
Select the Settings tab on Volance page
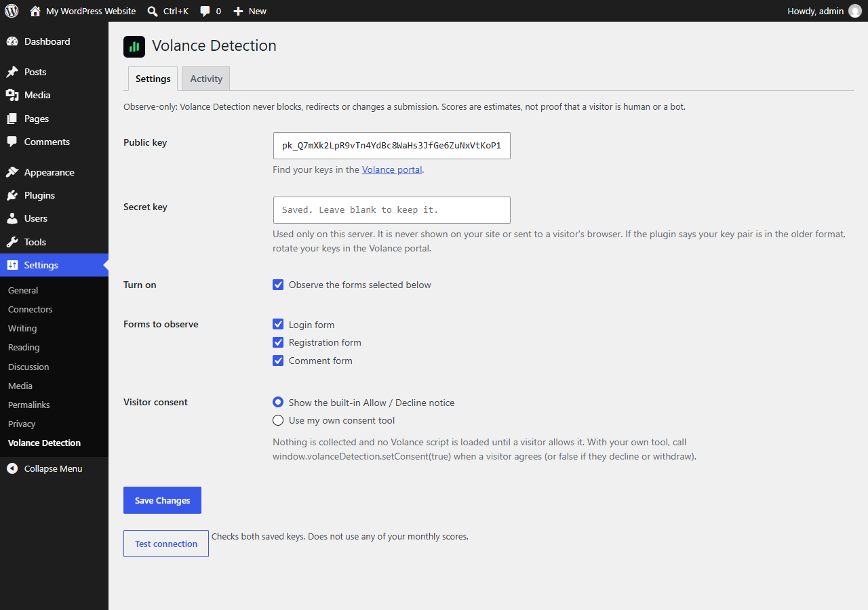(x=153, y=79)
